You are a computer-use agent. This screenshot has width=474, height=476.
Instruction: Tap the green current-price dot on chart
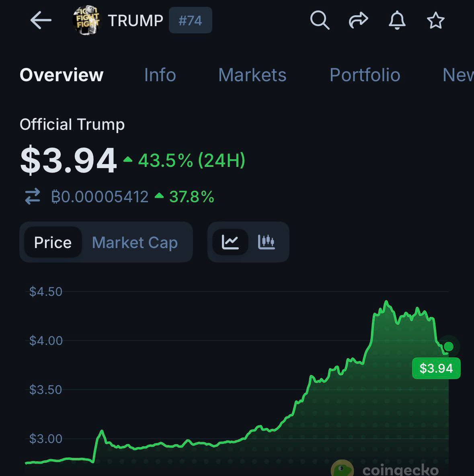[x=448, y=347]
